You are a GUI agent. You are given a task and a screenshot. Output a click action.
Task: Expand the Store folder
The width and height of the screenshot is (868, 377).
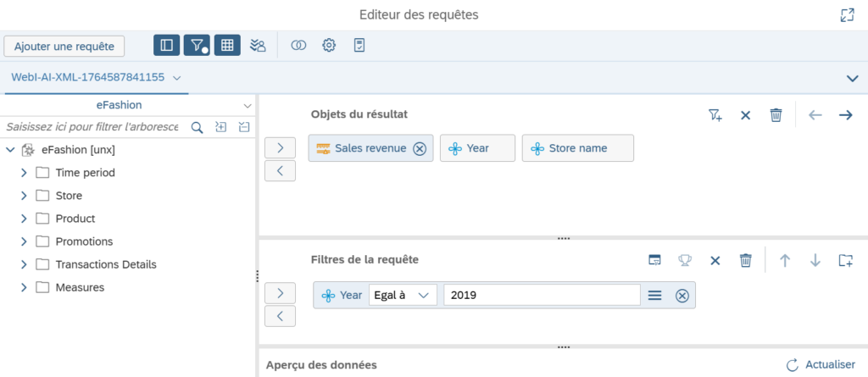[24, 196]
